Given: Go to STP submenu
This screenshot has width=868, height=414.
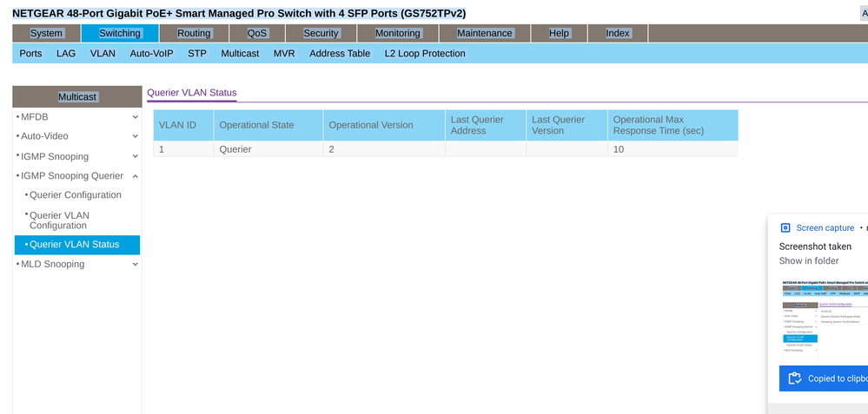Looking at the screenshot, I should tap(197, 54).
